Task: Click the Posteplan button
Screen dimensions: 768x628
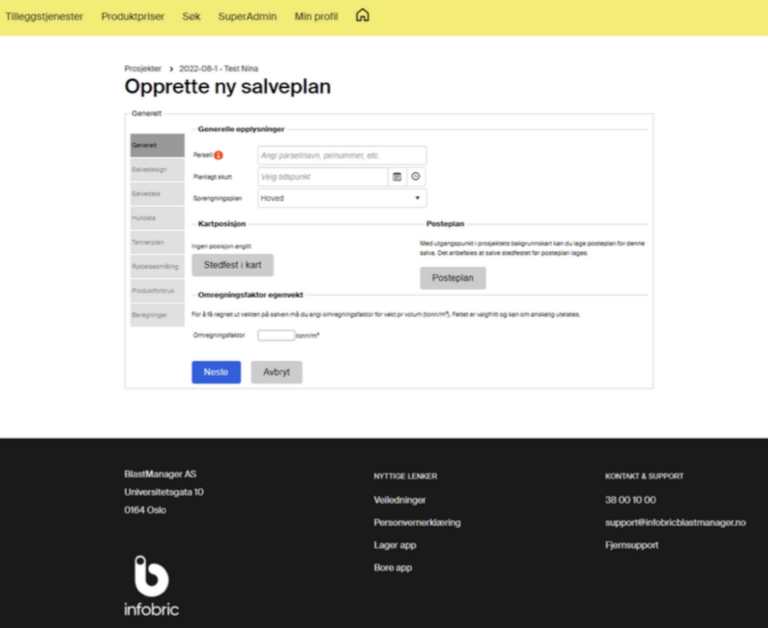Action: pos(452,278)
